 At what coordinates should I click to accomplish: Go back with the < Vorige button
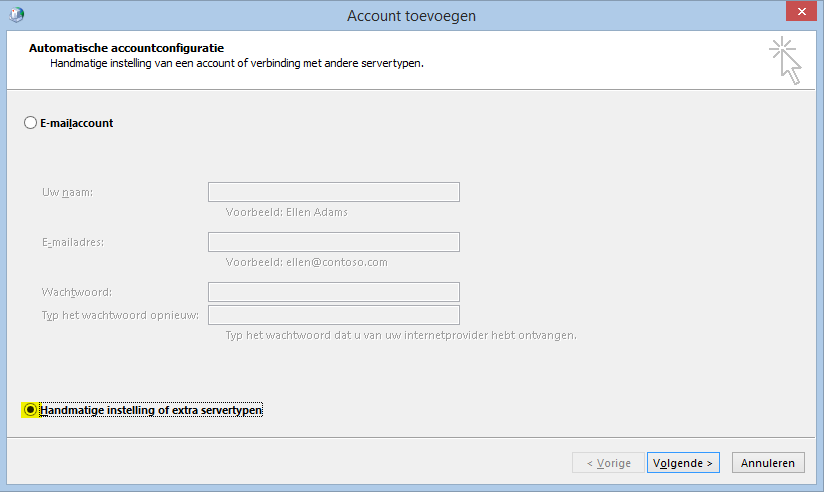click(608, 463)
